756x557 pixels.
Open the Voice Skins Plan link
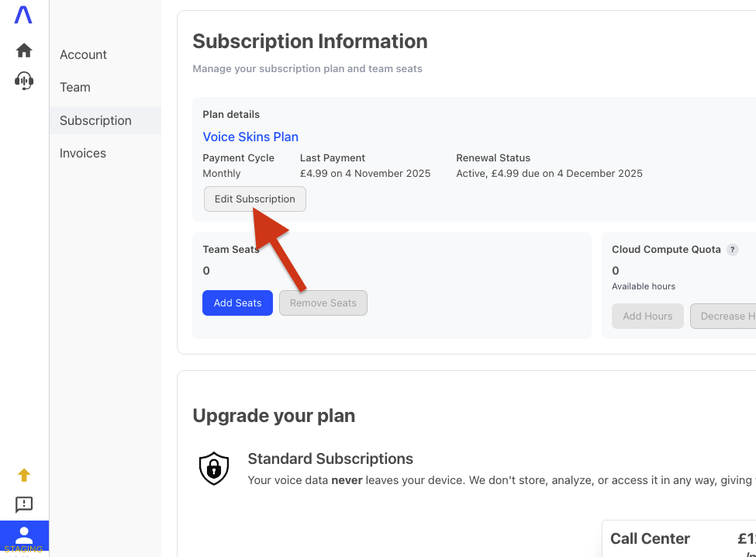(250, 137)
